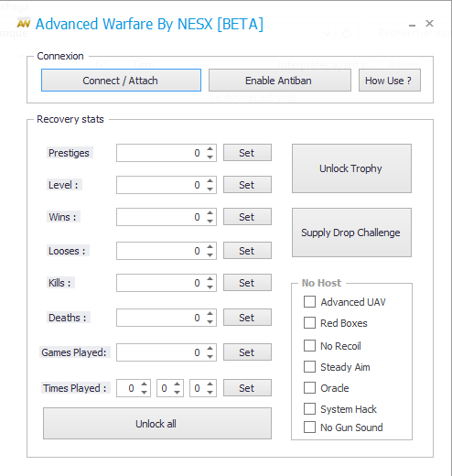This screenshot has width=452, height=476.
Task: Click the AW application icon in title bar
Action: [24, 24]
